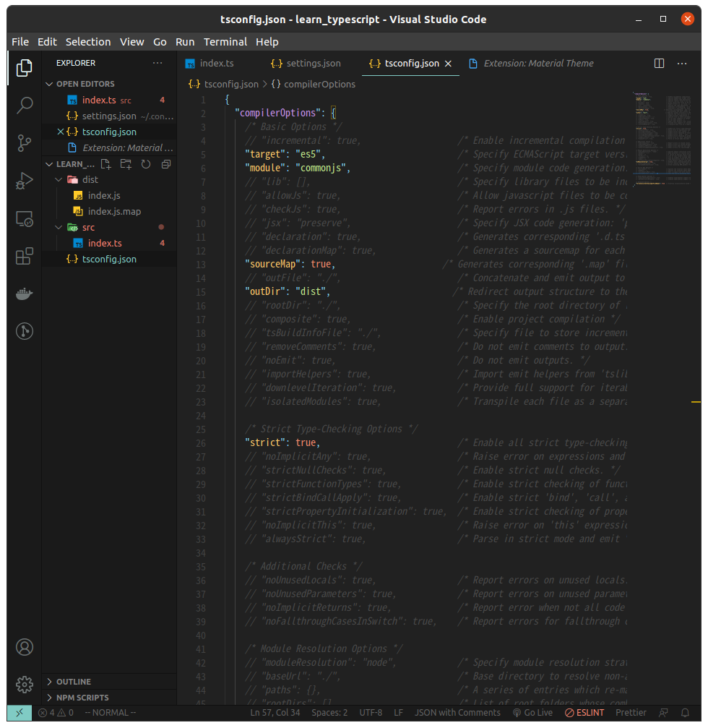Image resolution: width=708 pixels, height=728 pixels.
Task: Open the Edit menu
Action: tap(48, 42)
